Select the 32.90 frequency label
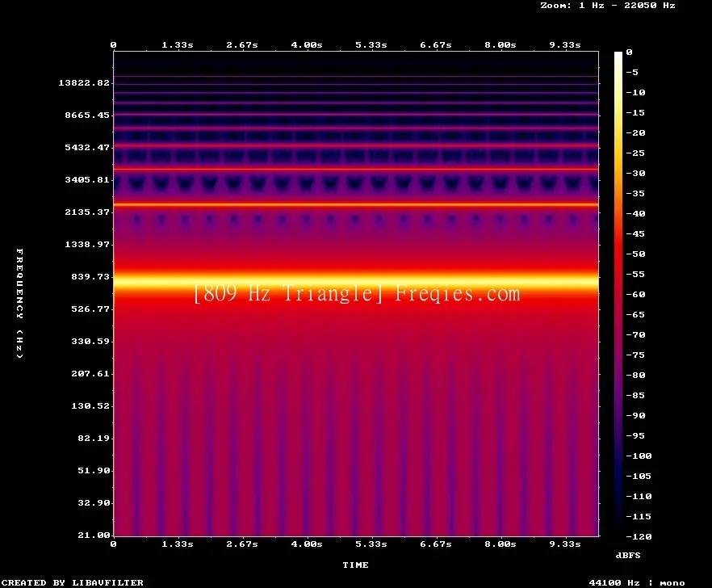Image resolution: width=712 pixels, height=588 pixels. pyautogui.click(x=94, y=502)
